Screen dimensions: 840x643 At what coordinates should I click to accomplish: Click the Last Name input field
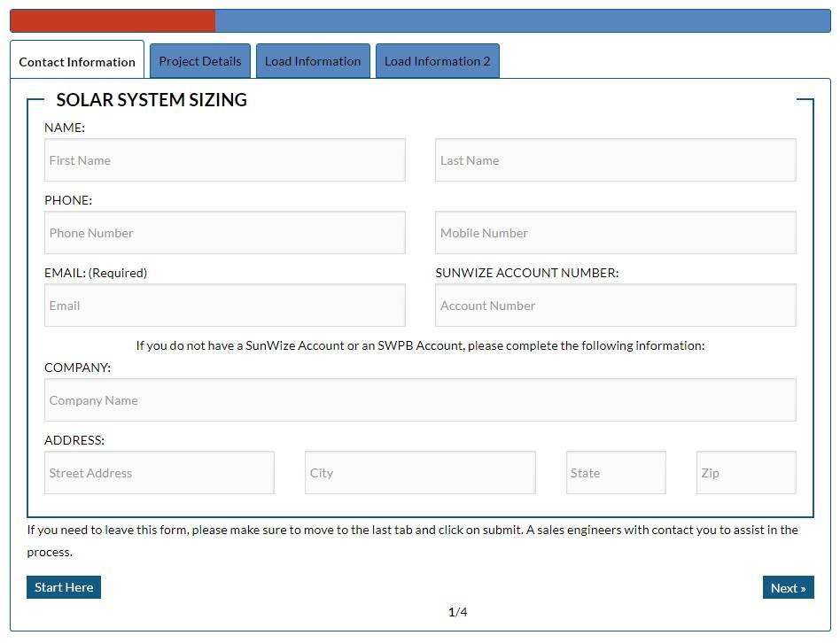[x=616, y=160]
